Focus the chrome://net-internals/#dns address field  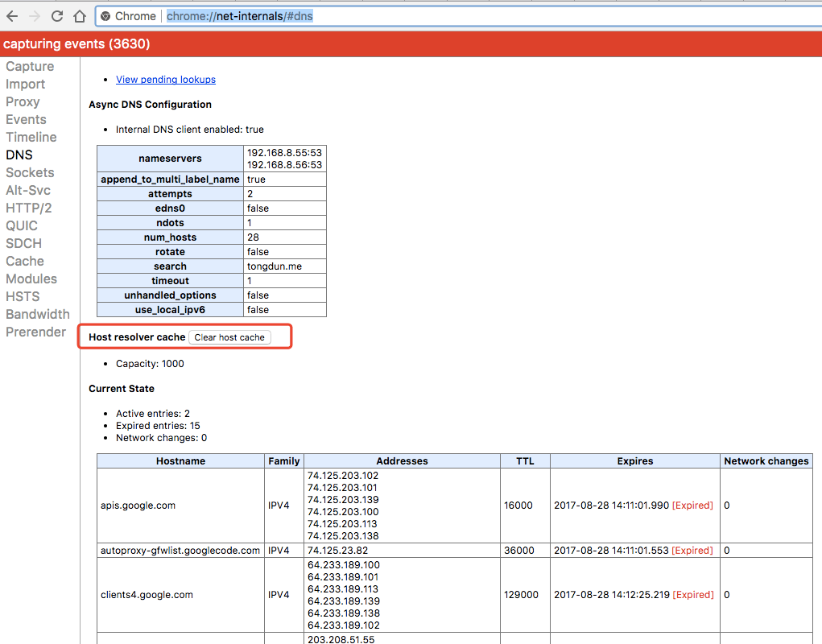click(240, 16)
